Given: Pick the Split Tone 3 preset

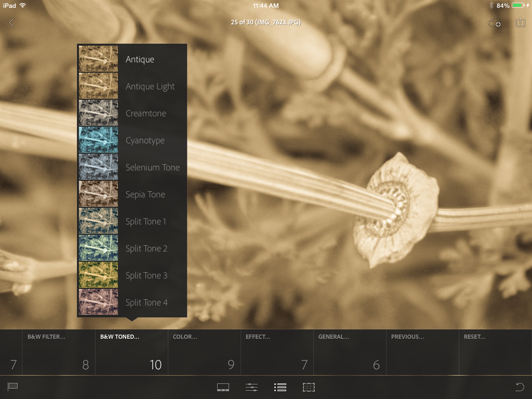Looking at the screenshot, I should pyautogui.click(x=132, y=275).
